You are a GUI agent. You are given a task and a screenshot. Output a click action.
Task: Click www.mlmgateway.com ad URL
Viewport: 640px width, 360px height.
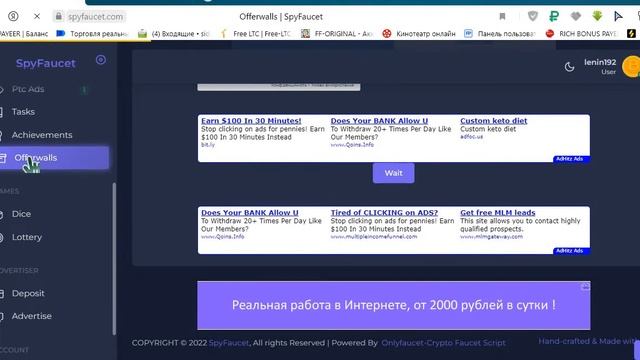(491, 237)
